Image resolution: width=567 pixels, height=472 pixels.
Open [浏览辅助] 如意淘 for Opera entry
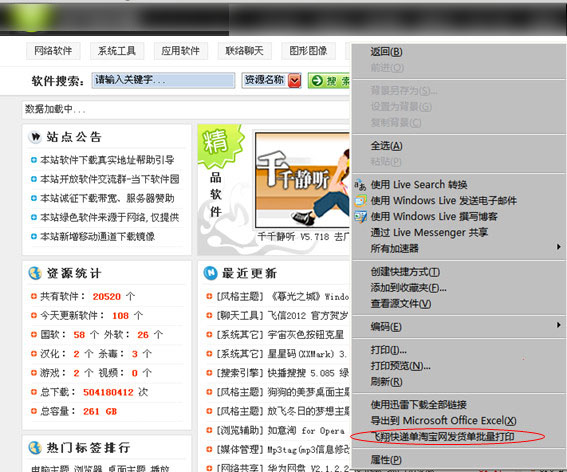(x=280, y=431)
